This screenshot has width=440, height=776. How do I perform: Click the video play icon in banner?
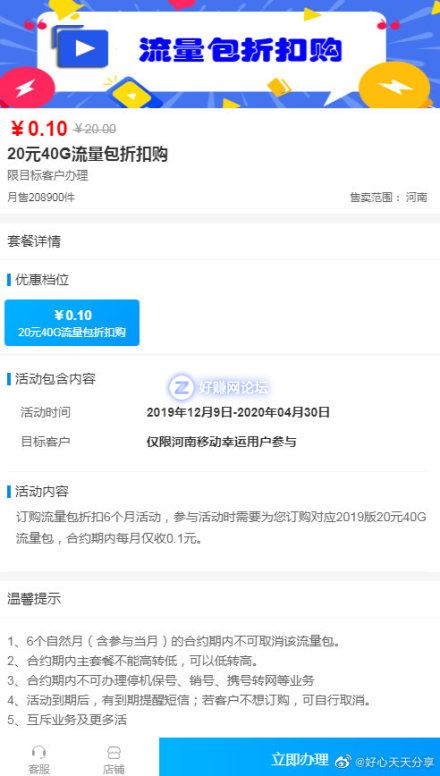click(82, 48)
